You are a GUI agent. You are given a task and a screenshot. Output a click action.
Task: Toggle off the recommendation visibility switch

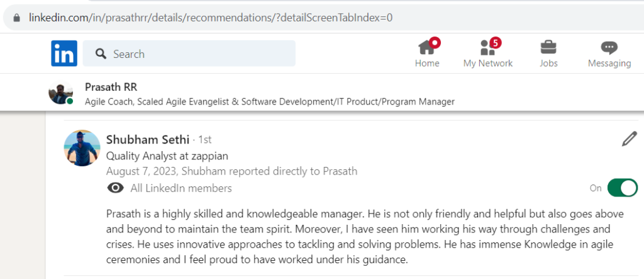click(622, 188)
